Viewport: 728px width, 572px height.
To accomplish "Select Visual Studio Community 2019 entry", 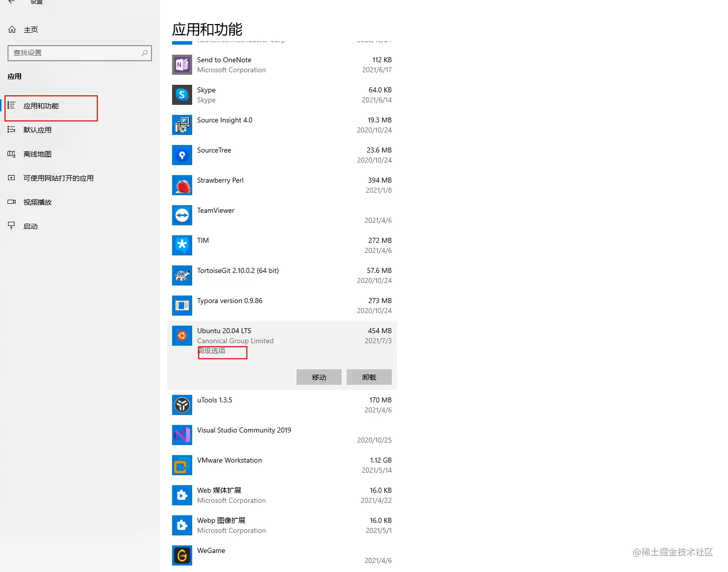I will (282, 435).
